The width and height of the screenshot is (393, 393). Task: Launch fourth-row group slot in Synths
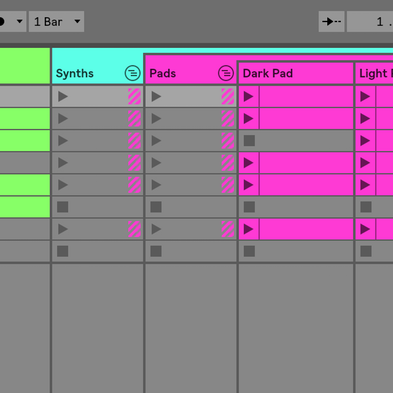tap(63, 163)
